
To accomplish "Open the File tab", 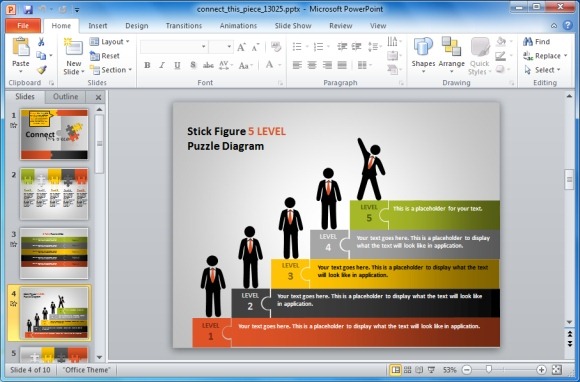I will click(x=23, y=26).
